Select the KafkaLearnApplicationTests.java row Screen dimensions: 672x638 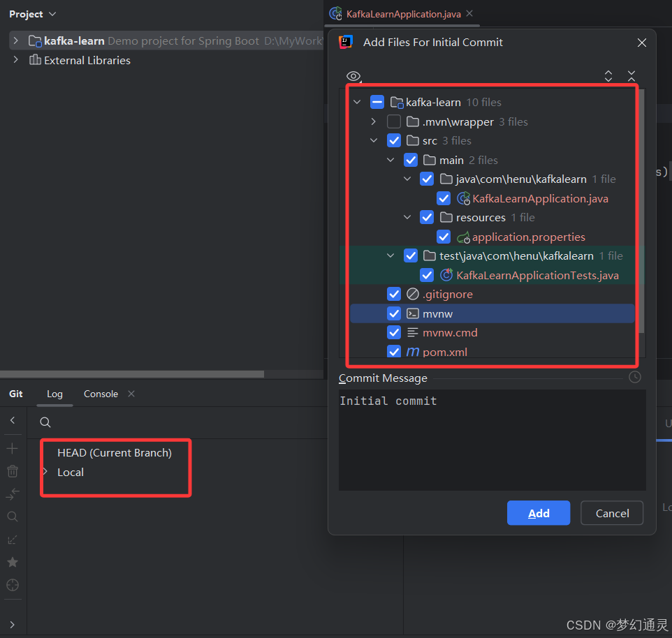492,275
